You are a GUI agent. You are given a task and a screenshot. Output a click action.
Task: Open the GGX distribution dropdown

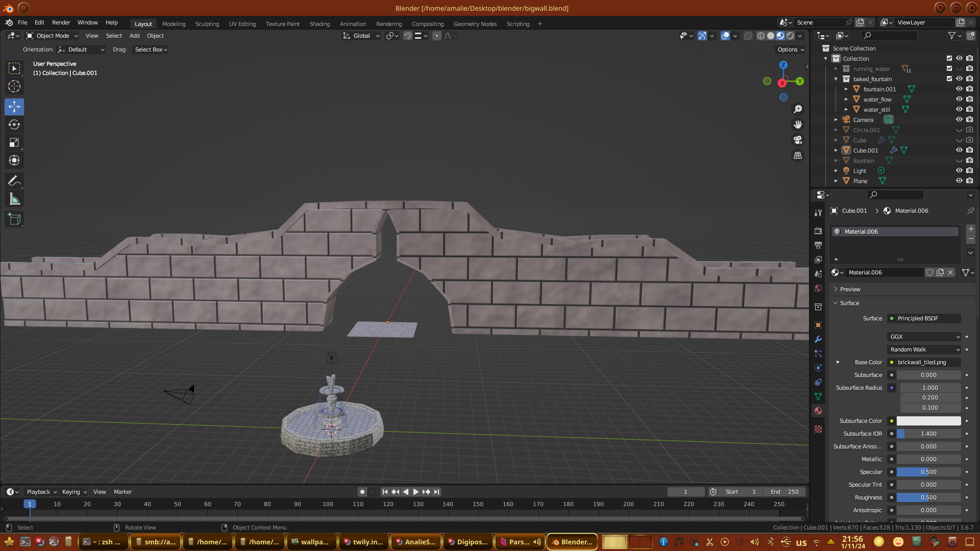tap(924, 337)
